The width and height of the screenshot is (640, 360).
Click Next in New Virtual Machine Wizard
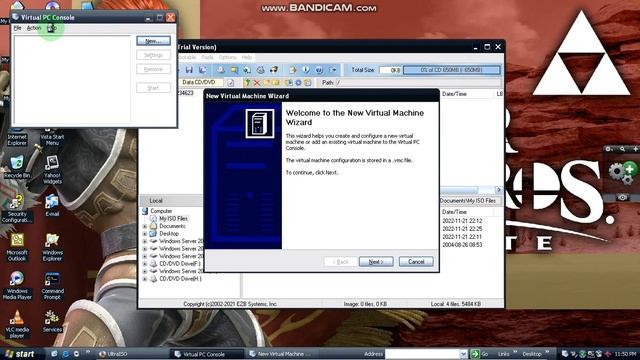pos(376,262)
